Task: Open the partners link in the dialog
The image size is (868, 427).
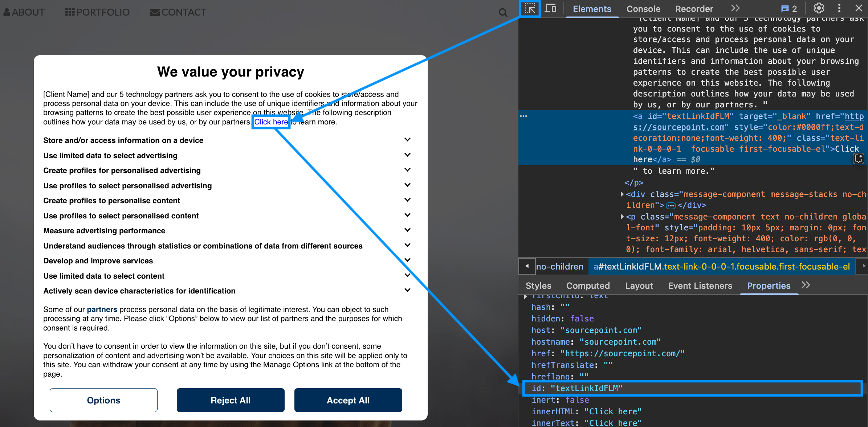Action: [102, 309]
